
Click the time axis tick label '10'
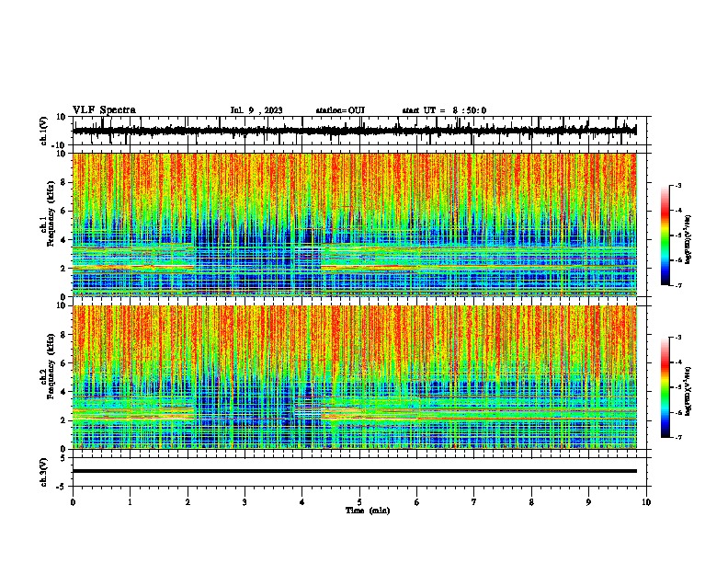click(x=646, y=502)
